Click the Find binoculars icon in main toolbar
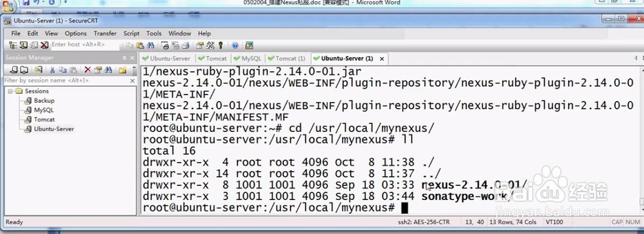644x234 pixels. 150,45
